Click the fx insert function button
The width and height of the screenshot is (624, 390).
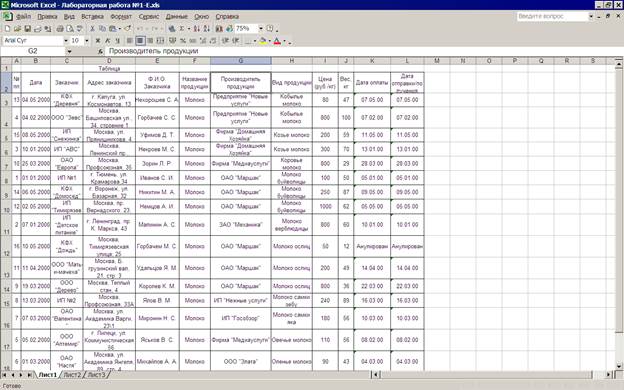click(x=100, y=51)
